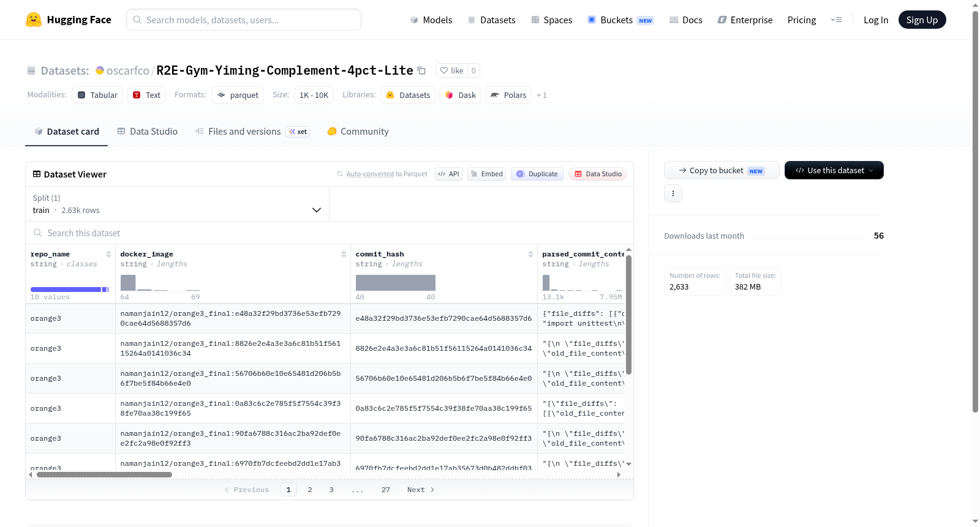Screen dimensions: 980x527
Task: Open the Pricing page
Action: coord(802,20)
